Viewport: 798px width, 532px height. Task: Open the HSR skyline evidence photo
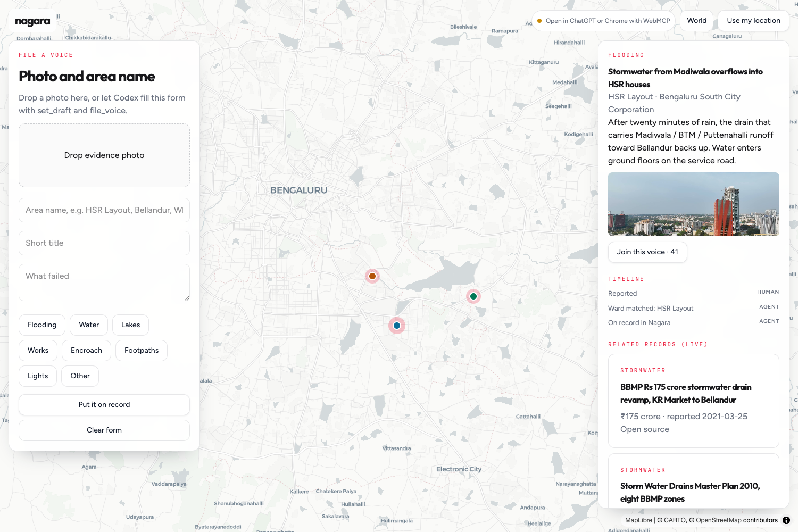[x=694, y=204]
